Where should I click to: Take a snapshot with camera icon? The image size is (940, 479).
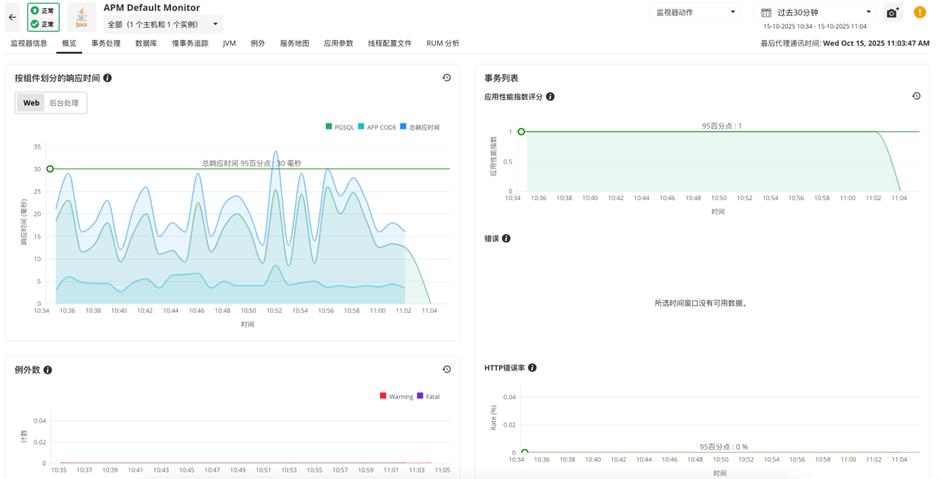pos(893,13)
